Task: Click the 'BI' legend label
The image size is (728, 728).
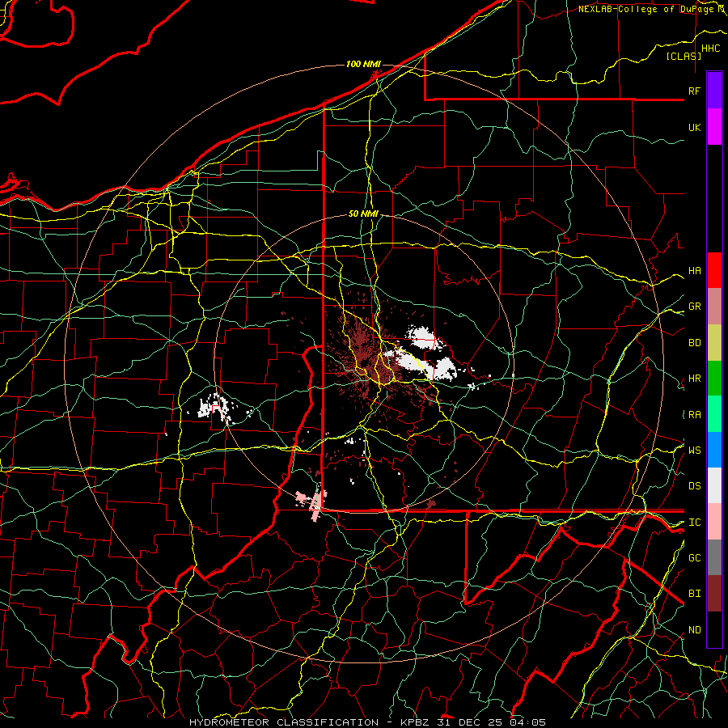Action: click(x=694, y=594)
